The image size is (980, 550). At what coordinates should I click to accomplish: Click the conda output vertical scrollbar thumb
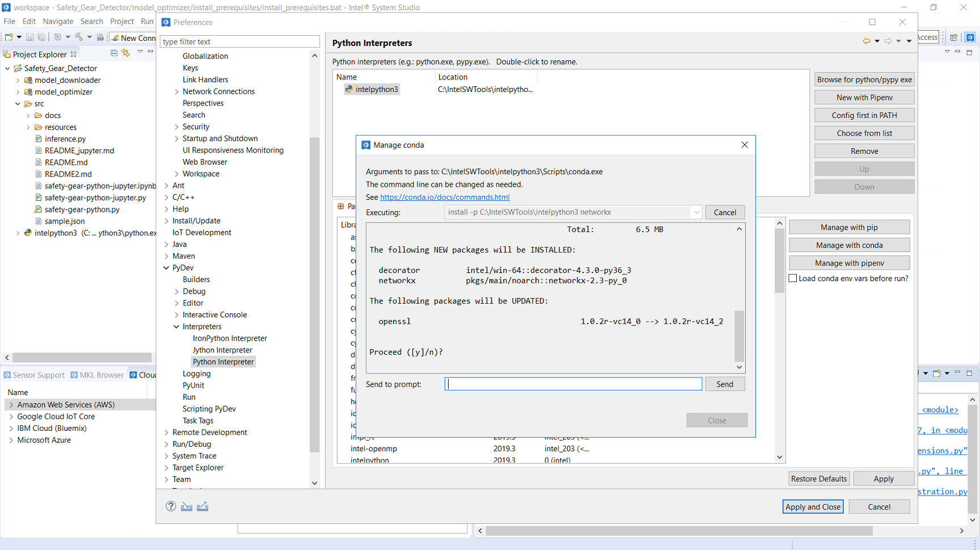739,336
